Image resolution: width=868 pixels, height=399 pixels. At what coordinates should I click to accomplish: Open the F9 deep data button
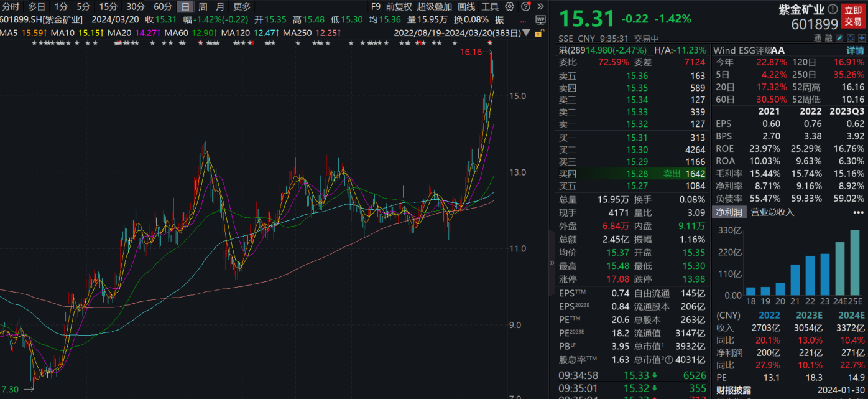376,7
